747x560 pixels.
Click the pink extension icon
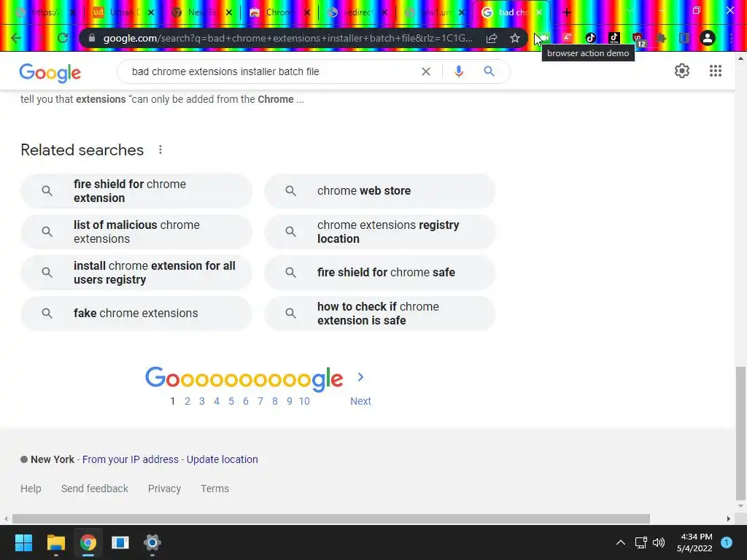pos(567,38)
